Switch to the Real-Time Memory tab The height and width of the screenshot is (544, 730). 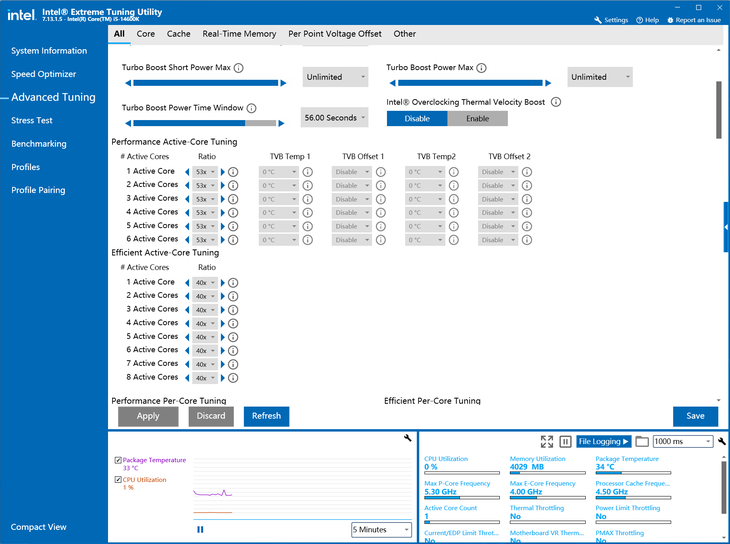tap(239, 33)
